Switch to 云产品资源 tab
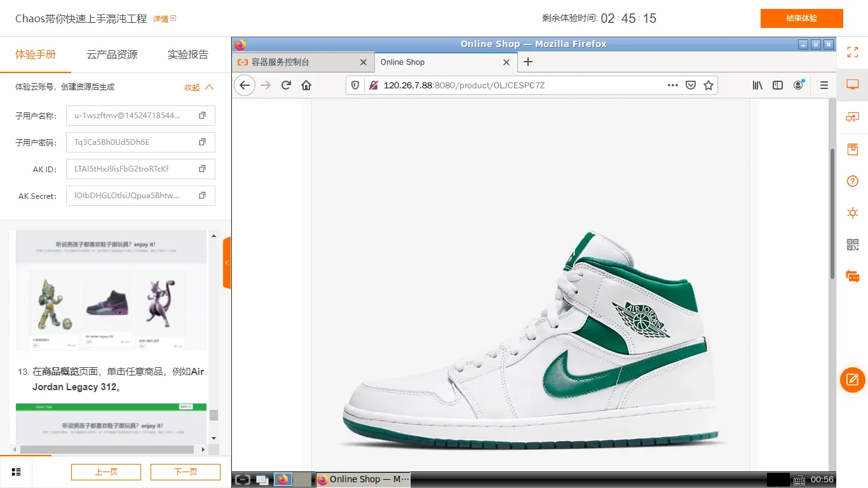Image resolution: width=868 pixels, height=488 pixels. (x=112, y=55)
